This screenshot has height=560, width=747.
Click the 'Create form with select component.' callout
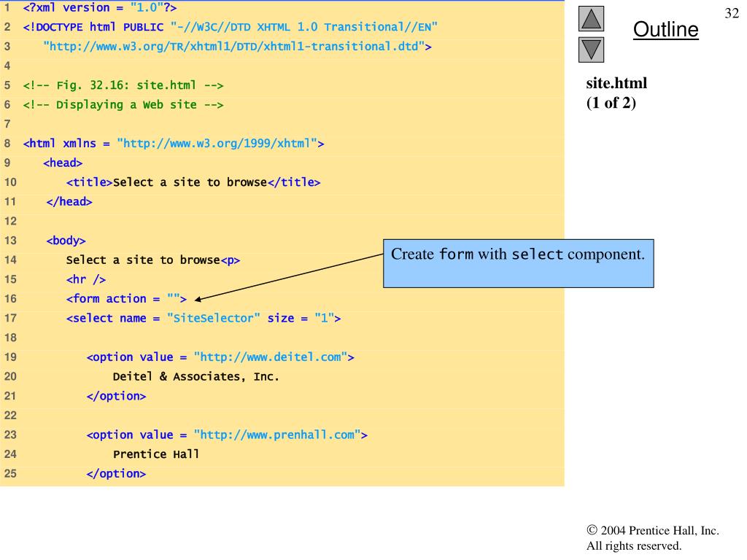click(x=519, y=263)
